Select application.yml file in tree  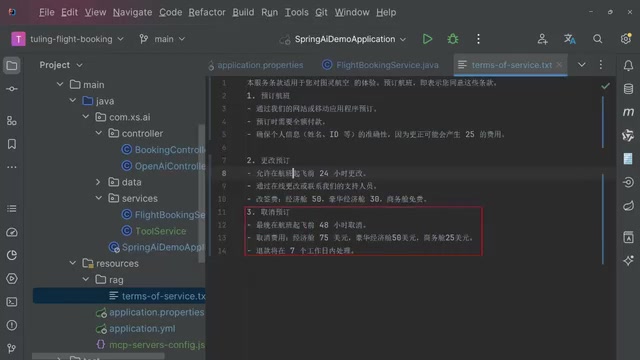pos(136,329)
